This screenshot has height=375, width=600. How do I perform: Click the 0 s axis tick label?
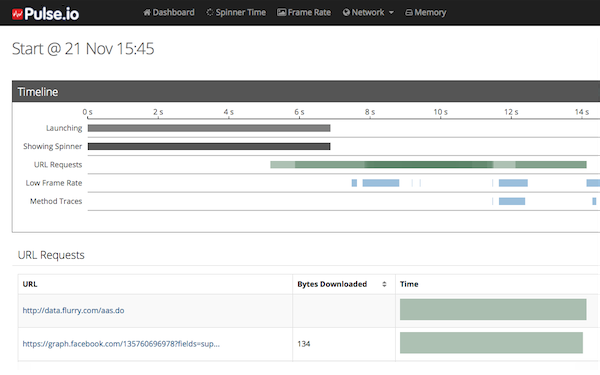[87, 112]
